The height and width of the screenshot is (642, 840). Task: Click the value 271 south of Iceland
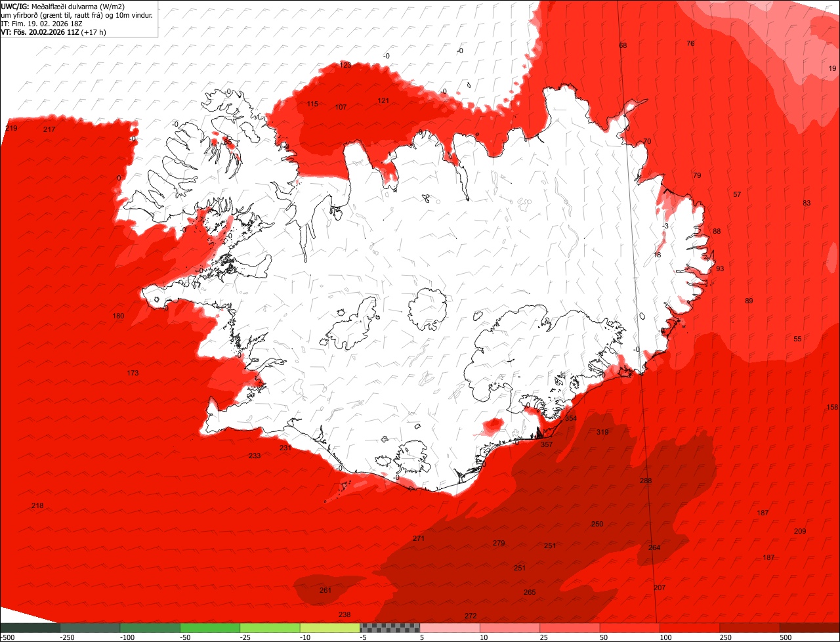coord(419,539)
